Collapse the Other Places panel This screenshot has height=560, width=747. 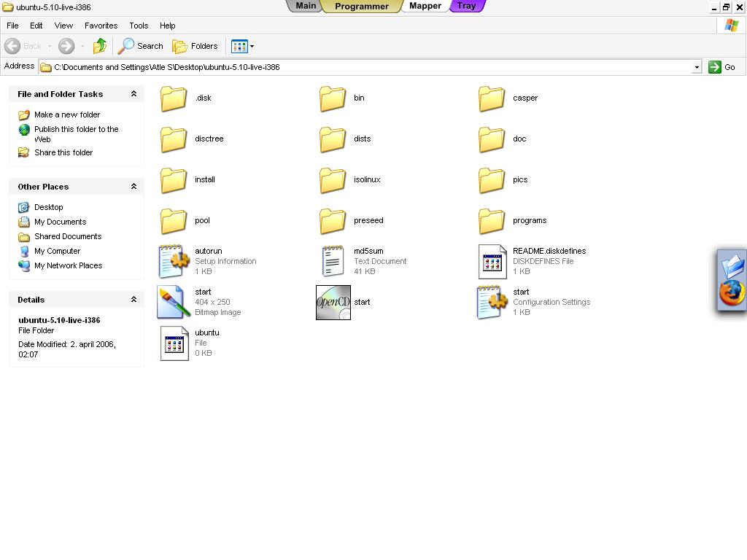pyautogui.click(x=134, y=186)
